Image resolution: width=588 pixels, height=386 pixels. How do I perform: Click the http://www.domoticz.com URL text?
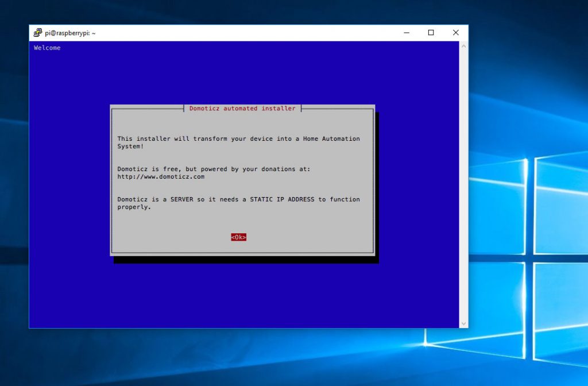161,177
